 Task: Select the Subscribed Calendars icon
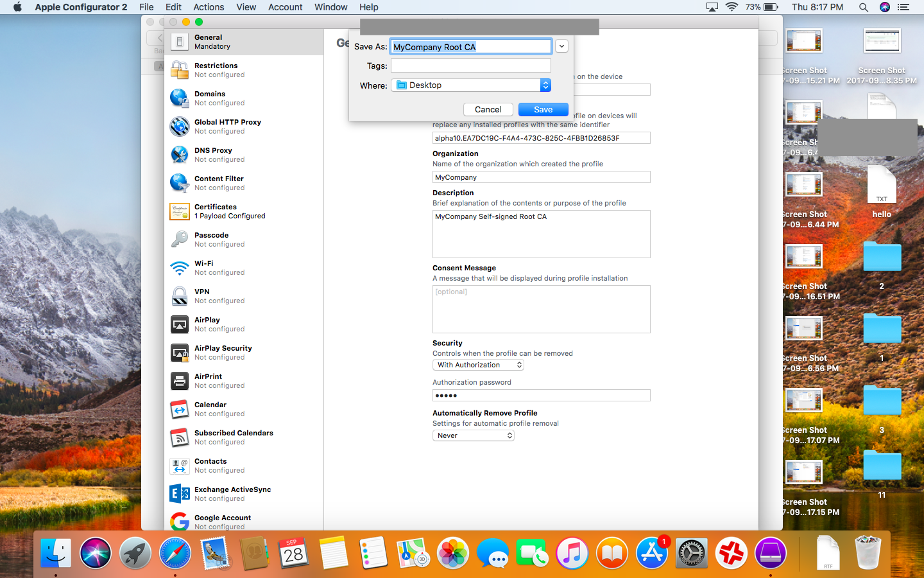(x=180, y=437)
